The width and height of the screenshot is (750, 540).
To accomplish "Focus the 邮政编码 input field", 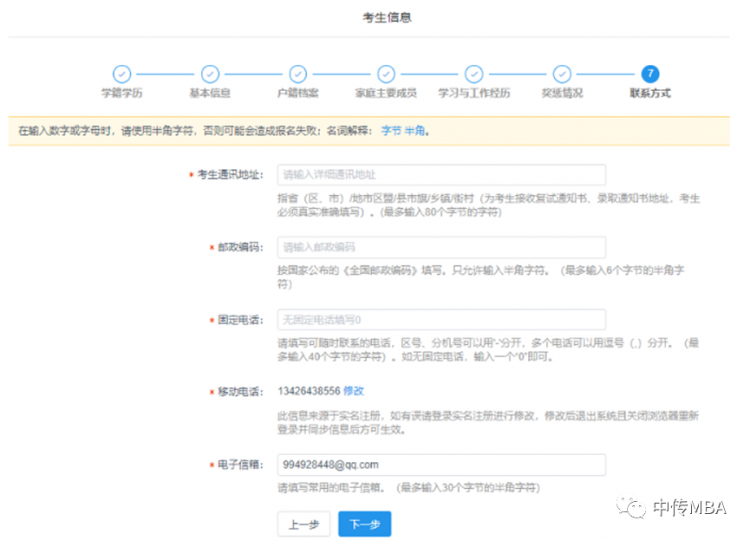I will click(441, 247).
